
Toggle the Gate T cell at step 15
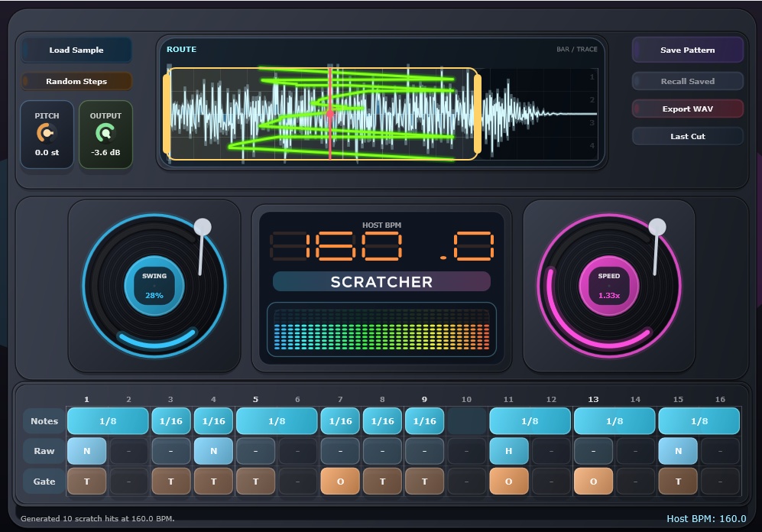[678, 482]
